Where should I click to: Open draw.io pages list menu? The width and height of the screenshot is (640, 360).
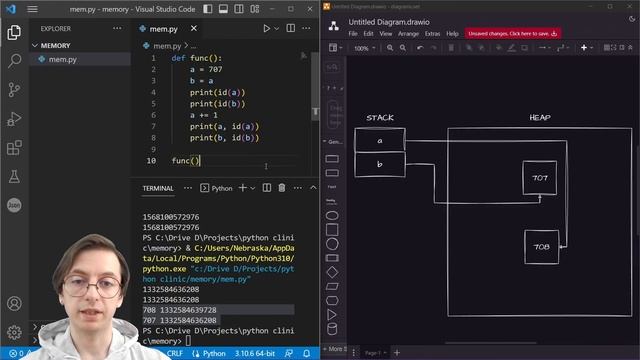click(x=354, y=352)
